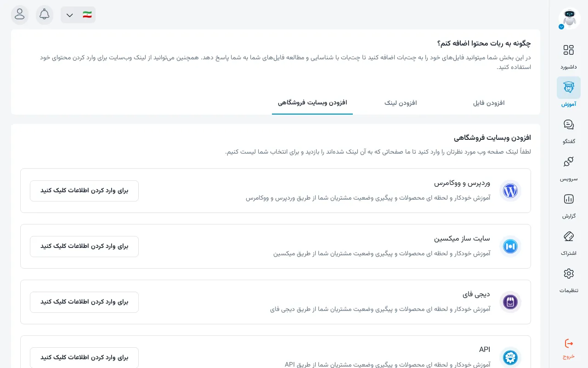
Task: Enter info for WordPress and WooCommerce
Action: [x=84, y=190]
